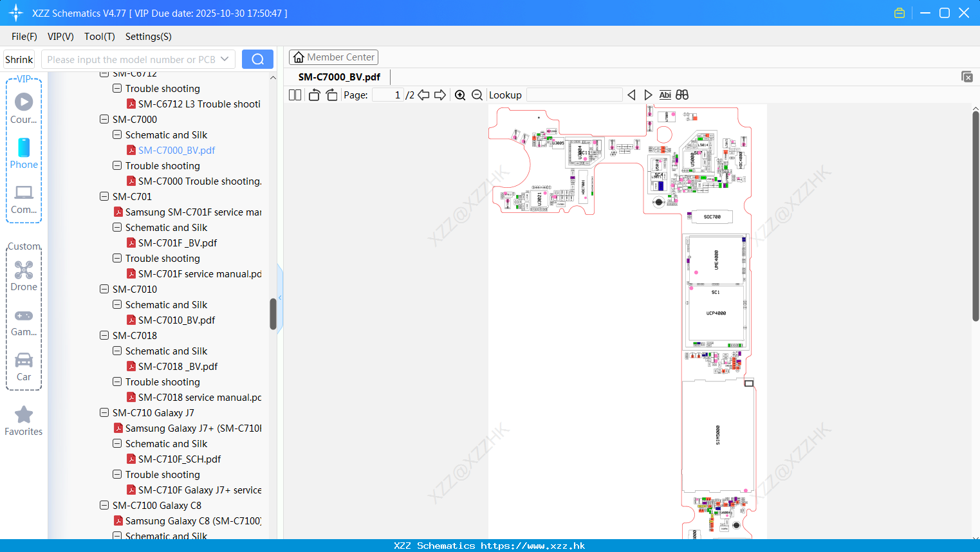
Task: Collapse SM-C7010 tree node
Action: (x=104, y=289)
